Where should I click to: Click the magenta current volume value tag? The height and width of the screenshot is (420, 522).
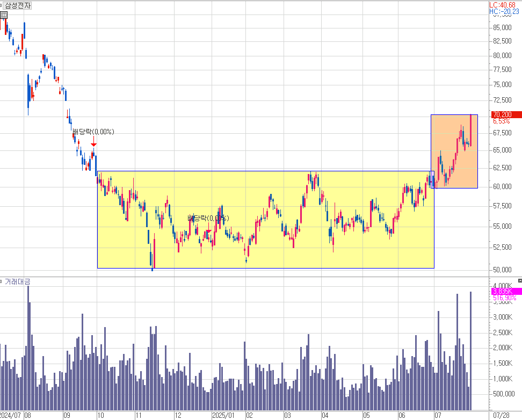506,291
